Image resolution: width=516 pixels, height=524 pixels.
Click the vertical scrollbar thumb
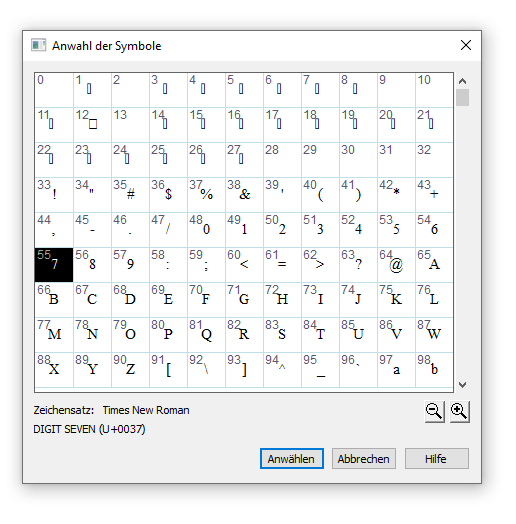462,97
